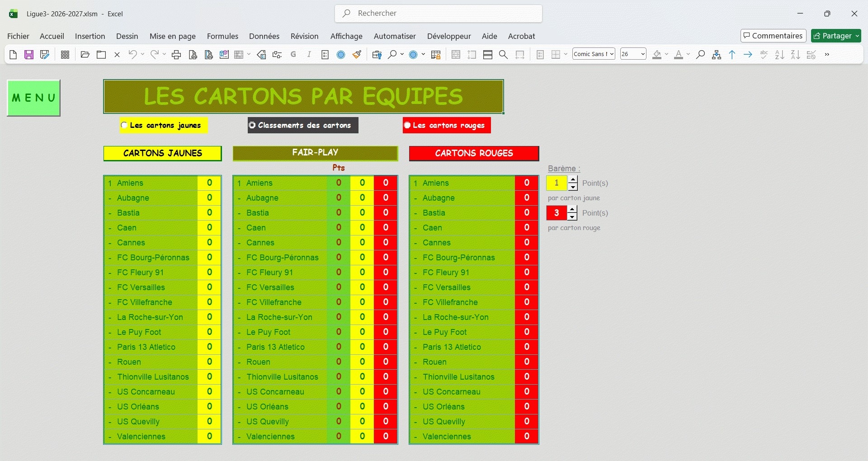This screenshot has height=461, width=868.
Task: Click the Fill Color paint bucket
Action: (x=657, y=55)
